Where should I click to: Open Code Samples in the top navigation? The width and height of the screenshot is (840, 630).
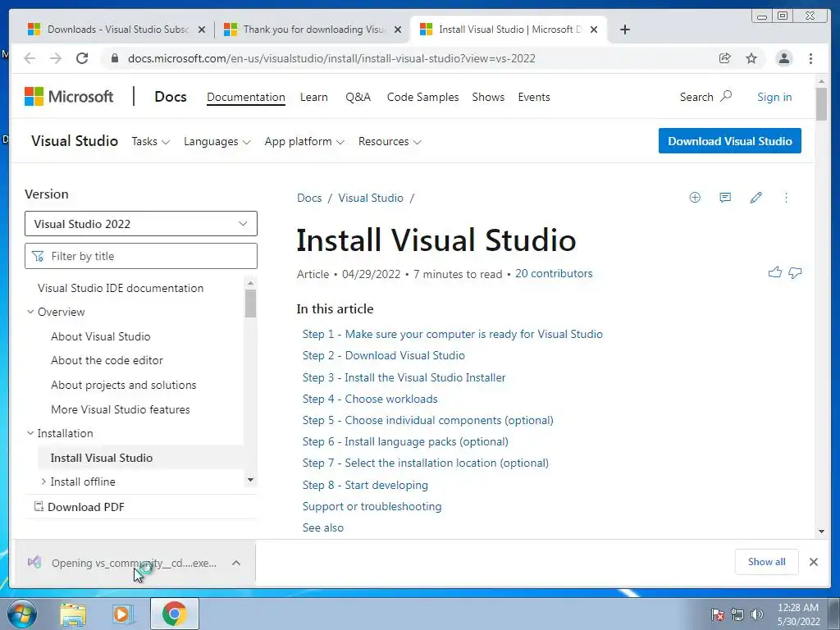(x=422, y=97)
